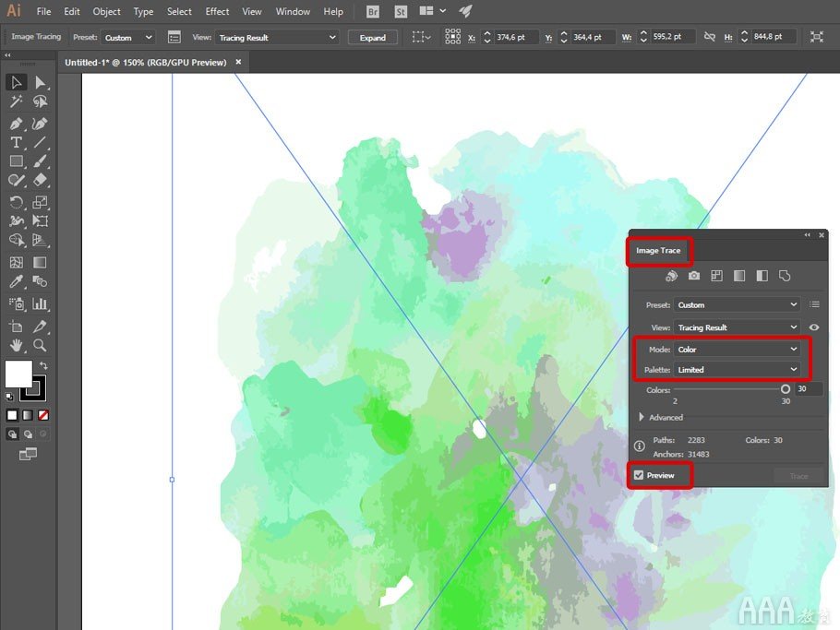This screenshot has width=840, height=630.
Task: Switch to the Untitled-1 document tab
Action: coord(146,63)
